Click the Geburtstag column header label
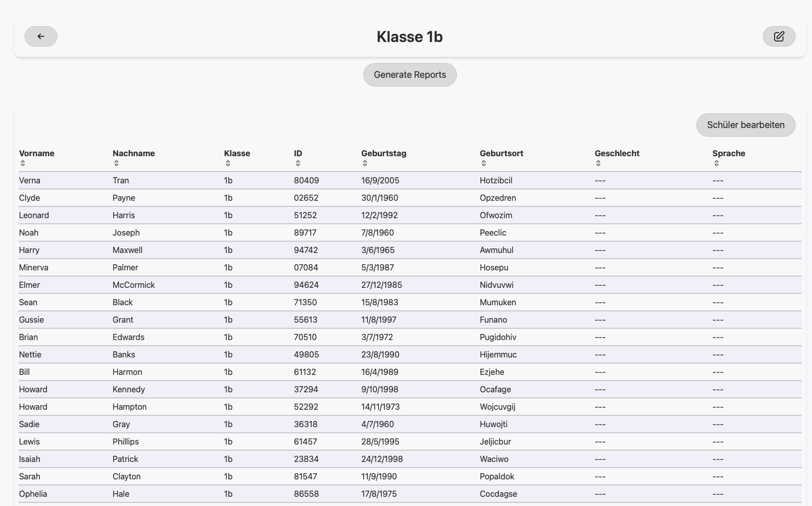This screenshot has height=506, width=812. click(384, 153)
